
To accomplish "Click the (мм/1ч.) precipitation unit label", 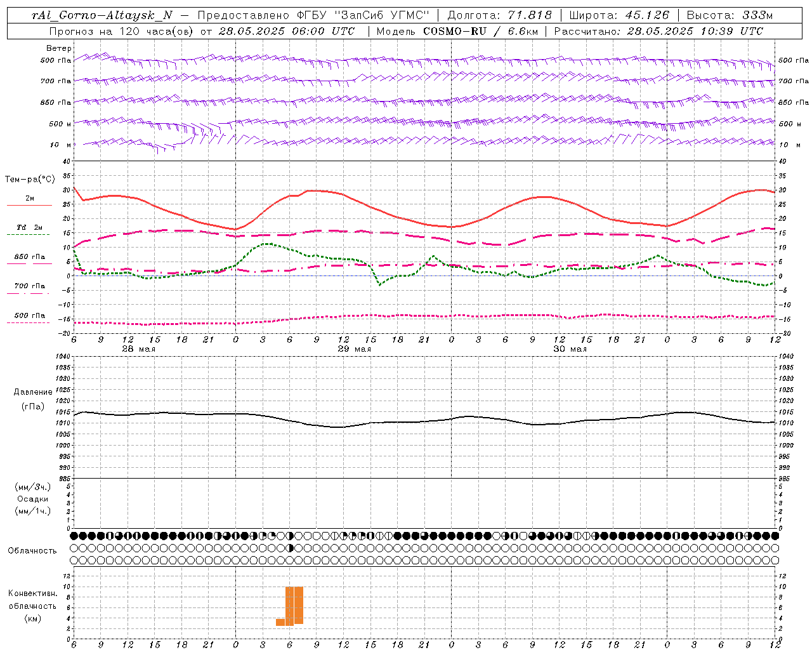I will click(x=33, y=511).
